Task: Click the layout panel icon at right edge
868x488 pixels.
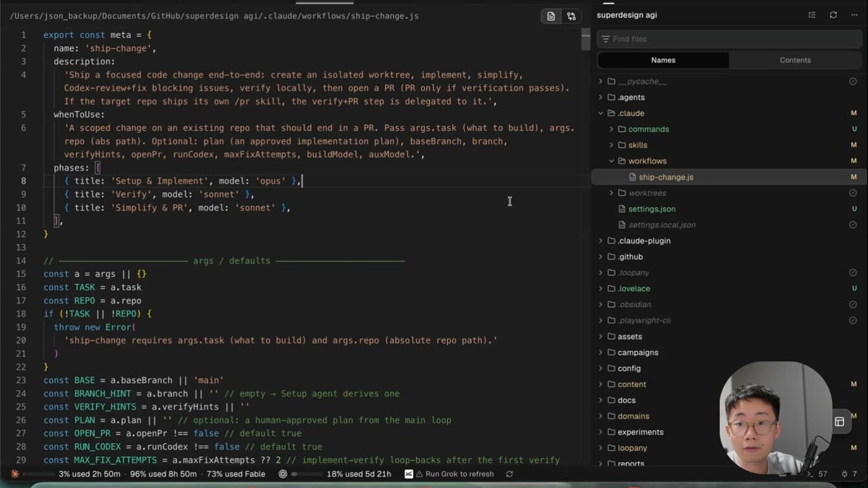Action: (840, 422)
